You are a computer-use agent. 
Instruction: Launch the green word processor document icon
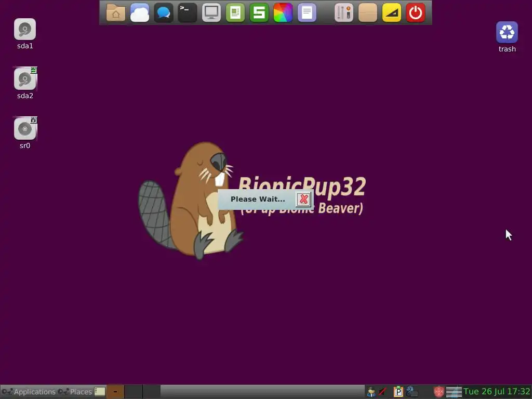(235, 13)
